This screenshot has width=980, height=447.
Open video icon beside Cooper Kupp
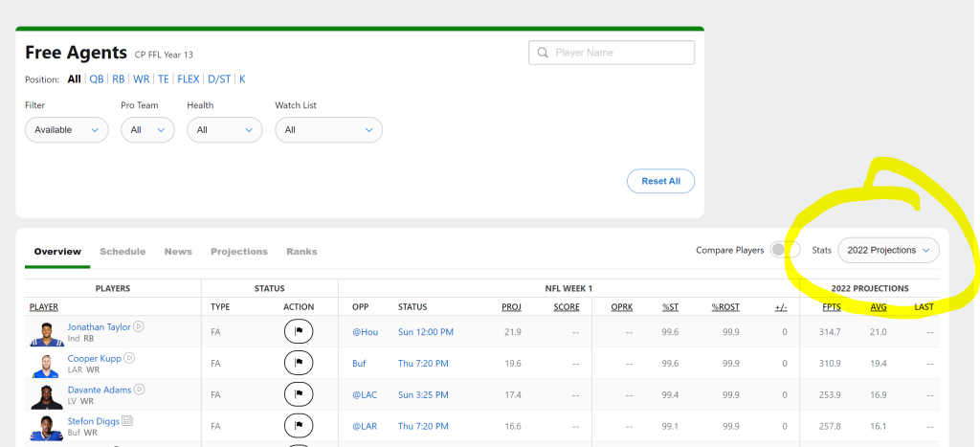coord(129,358)
